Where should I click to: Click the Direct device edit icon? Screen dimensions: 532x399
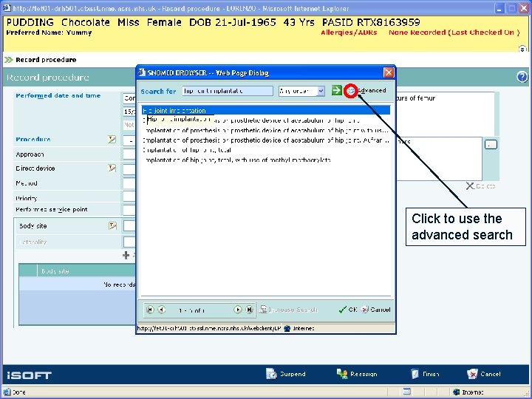[112, 168]
